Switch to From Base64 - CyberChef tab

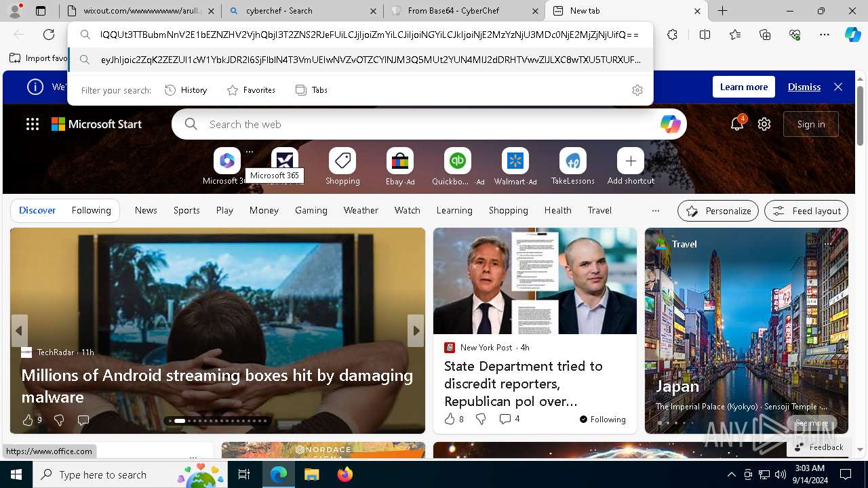(x=465, y=11)
